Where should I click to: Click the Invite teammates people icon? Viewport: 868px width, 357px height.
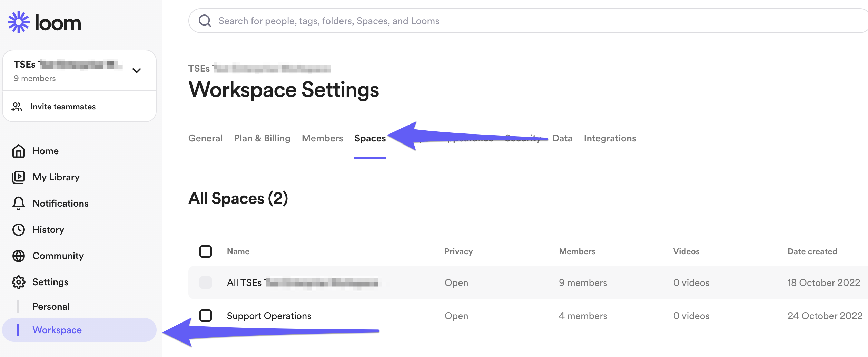pyautogui.click(x=17, y=107)
